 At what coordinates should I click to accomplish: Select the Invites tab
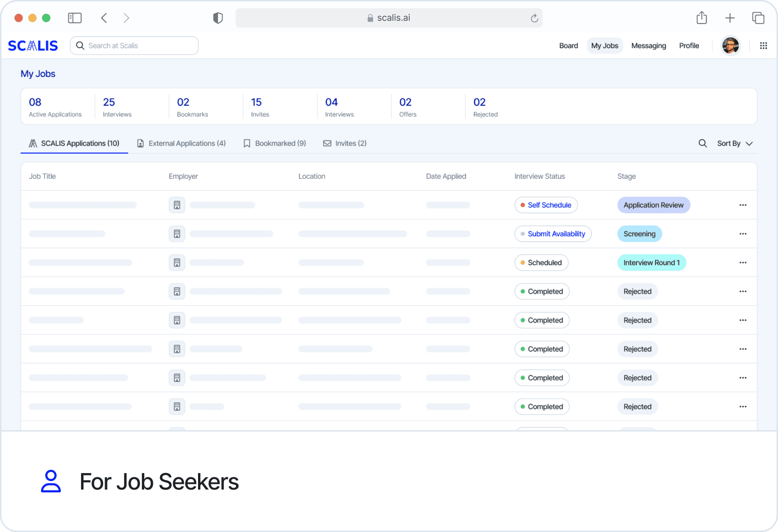click(345, 143)
